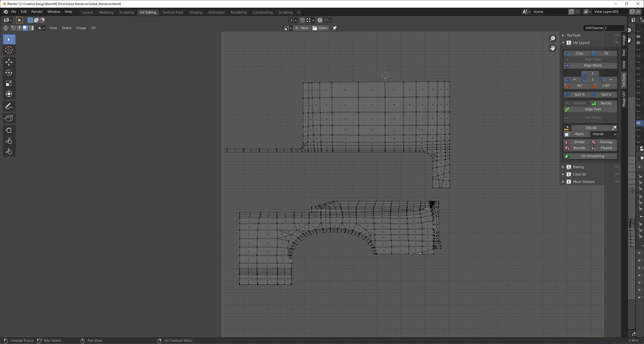The height and width of the screenshot is (344, 644).
Task: Select the Grab sculpt tool
Action: [x=9, y=130]
